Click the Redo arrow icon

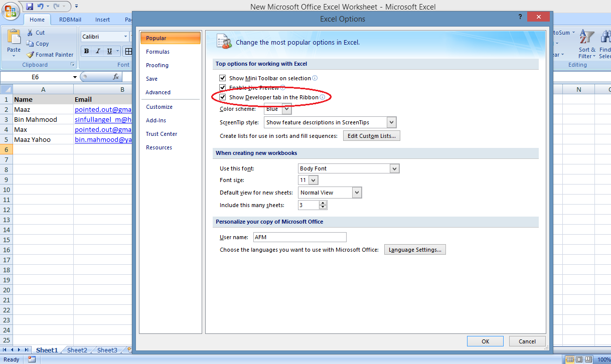(56, 7)
